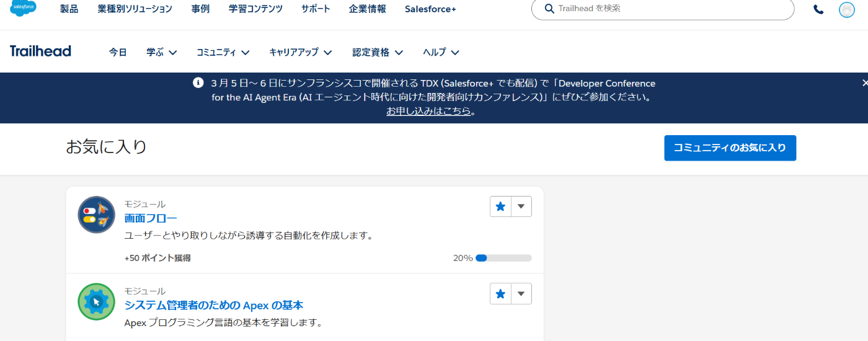The height and width of the screenshot is (341, 868).
Task: Expand the 認定資格 menu
Action: 378,53
